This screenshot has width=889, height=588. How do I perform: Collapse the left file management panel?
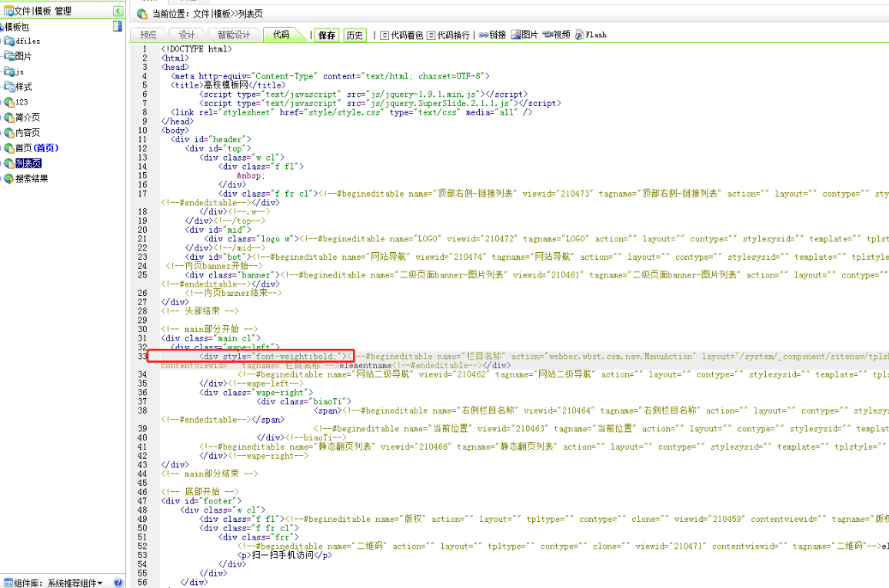tap(118, 11)
